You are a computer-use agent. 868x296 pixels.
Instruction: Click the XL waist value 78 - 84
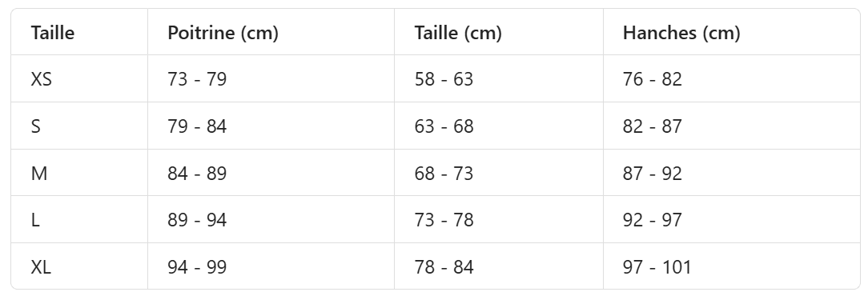click(x=444, y=266)
